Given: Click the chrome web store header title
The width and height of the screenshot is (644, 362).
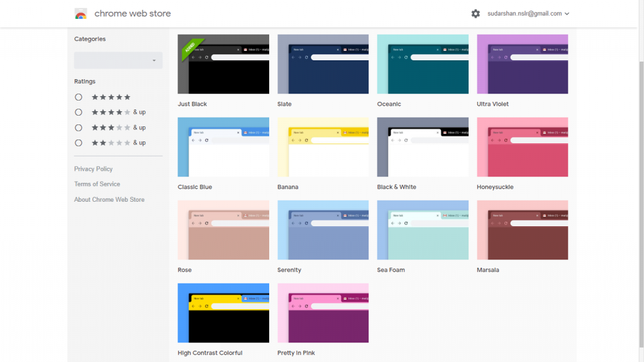Looking at the screenshot, I should 133,14.
